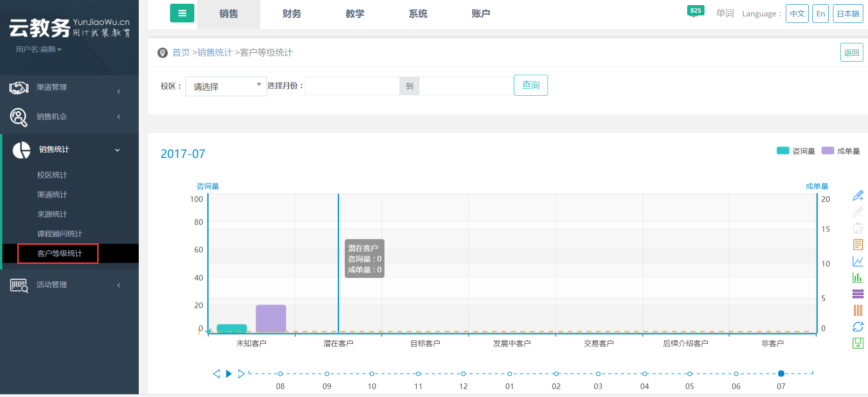Click the 返回 button
Image resolution: width=868 pixels, height=397 pixels.
click(851, 53)
